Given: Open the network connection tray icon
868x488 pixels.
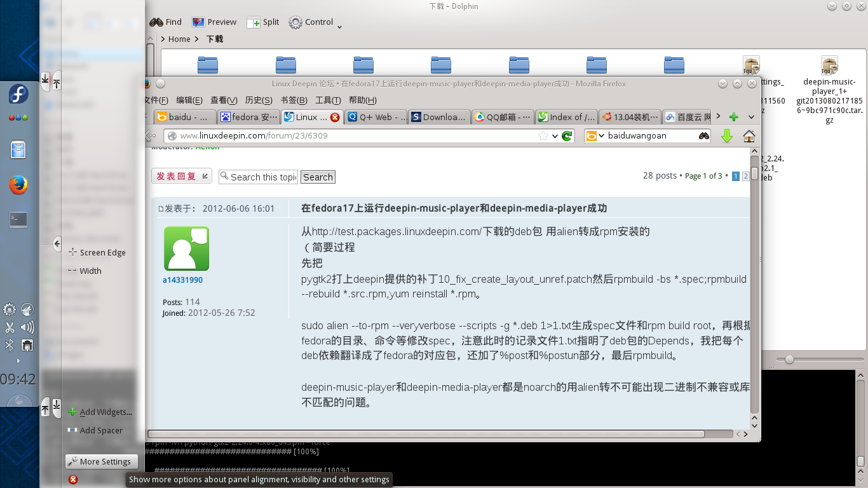Looking at the screenshot, I should 27,346.
